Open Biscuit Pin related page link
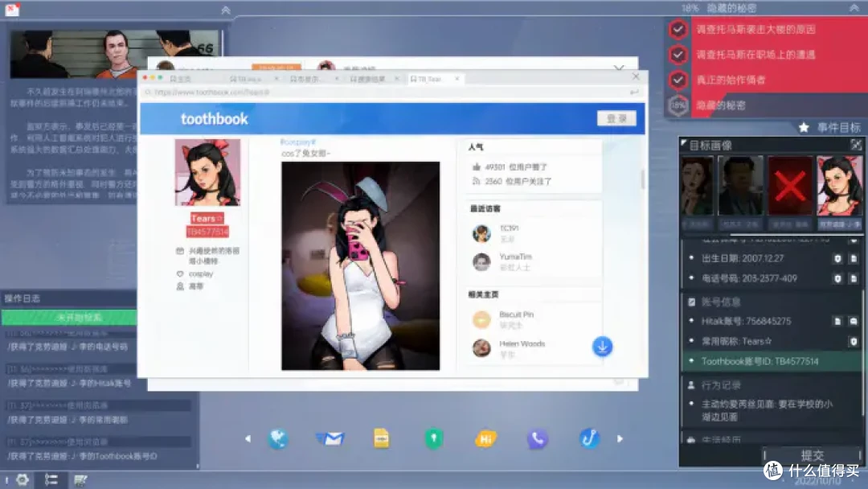The image size is (868, 489). [517, 314]
